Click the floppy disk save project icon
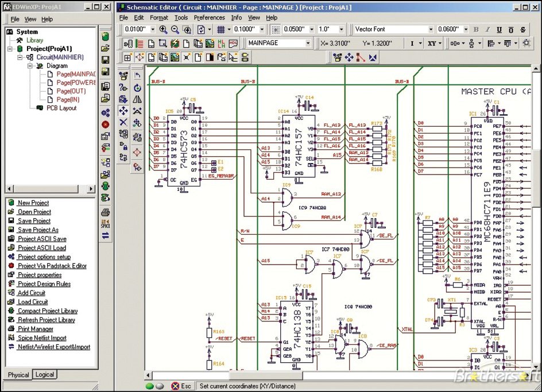 click(105, 60)
